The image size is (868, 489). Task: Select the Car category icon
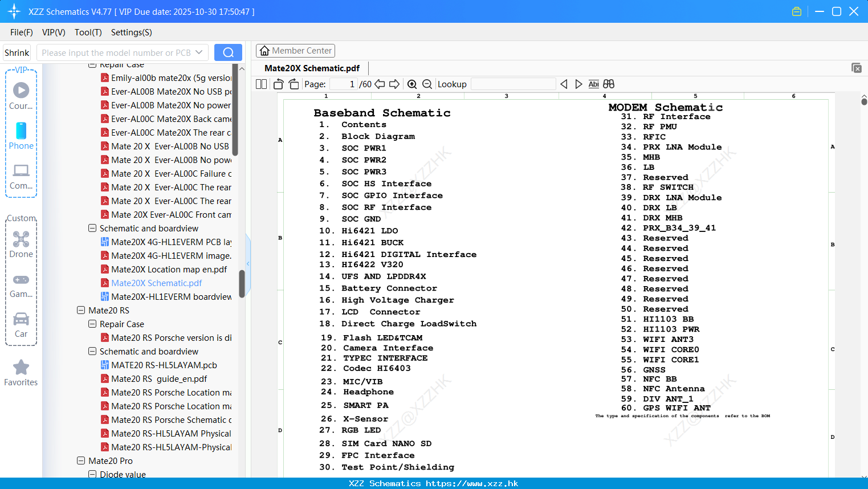21,325
